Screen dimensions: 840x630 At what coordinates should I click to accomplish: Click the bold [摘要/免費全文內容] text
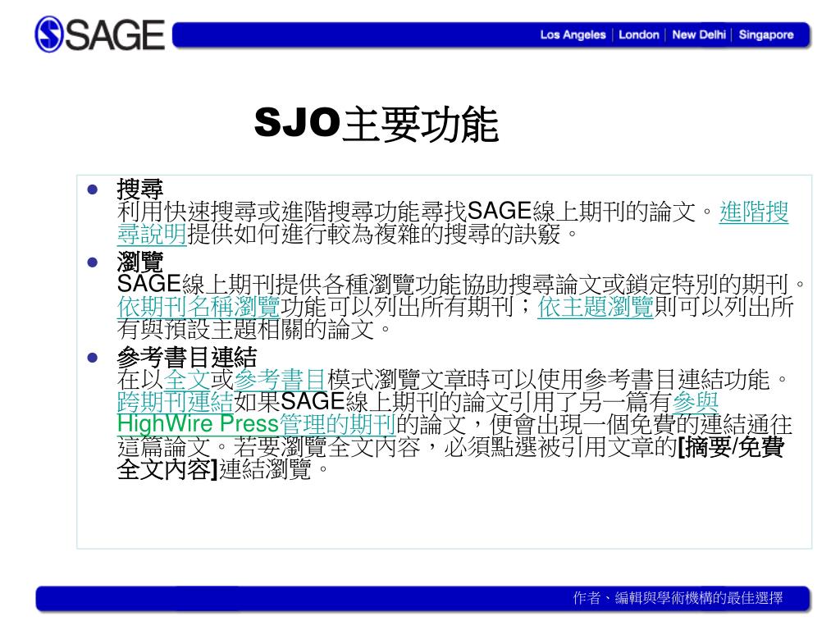click(x=731, y=446)
